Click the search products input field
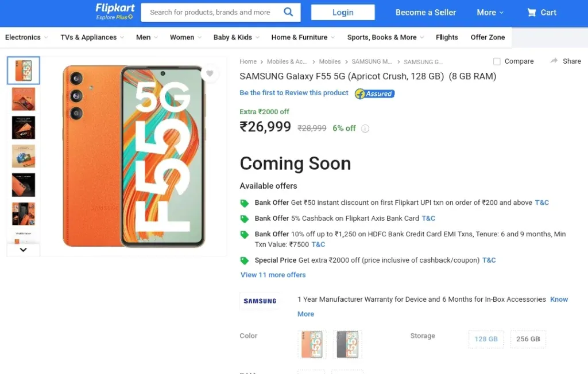The width and height of the screenshot is (588, 374). [x=210, y=13]
